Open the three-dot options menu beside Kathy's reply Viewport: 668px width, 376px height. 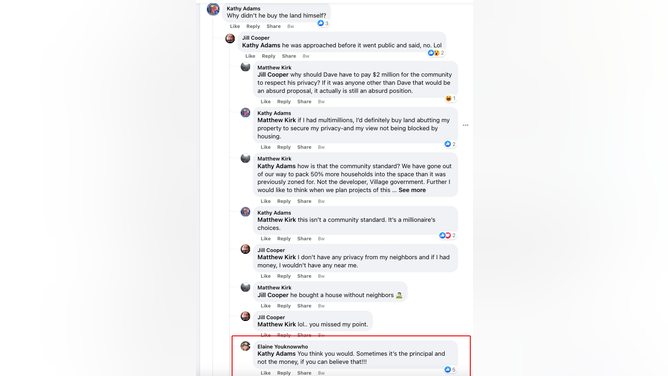(x=466, y=125)
